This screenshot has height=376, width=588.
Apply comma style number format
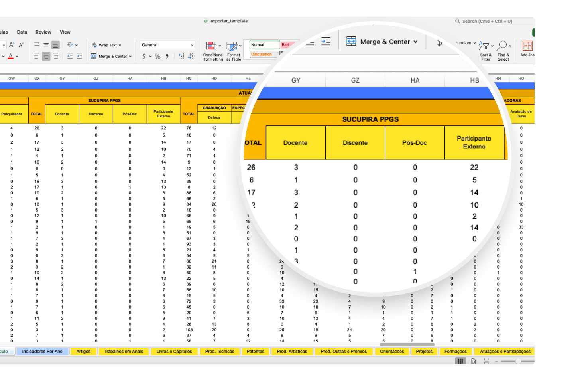pyautogui.click(x=167, y=57)
